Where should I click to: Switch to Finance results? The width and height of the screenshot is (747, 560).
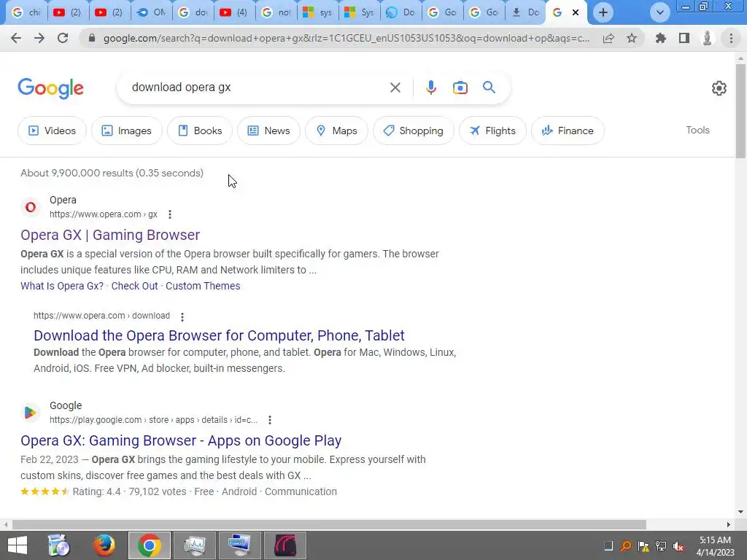pyautogui.click(x=568, y=131)
